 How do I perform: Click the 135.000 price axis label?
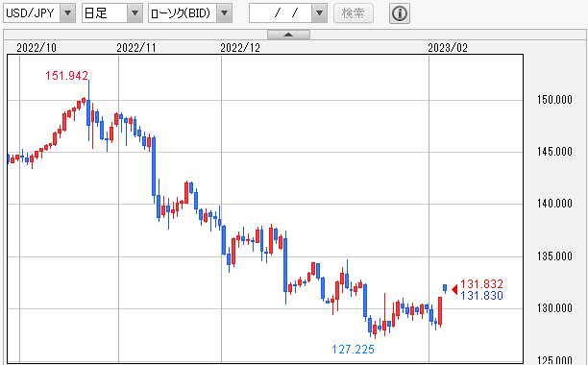coord(554,256)
